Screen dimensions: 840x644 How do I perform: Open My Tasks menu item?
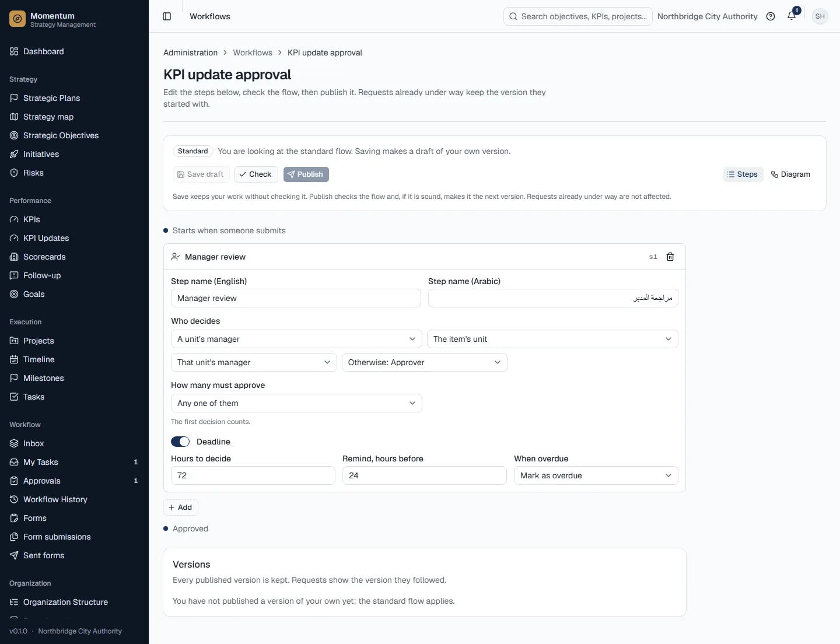point(74,462)
